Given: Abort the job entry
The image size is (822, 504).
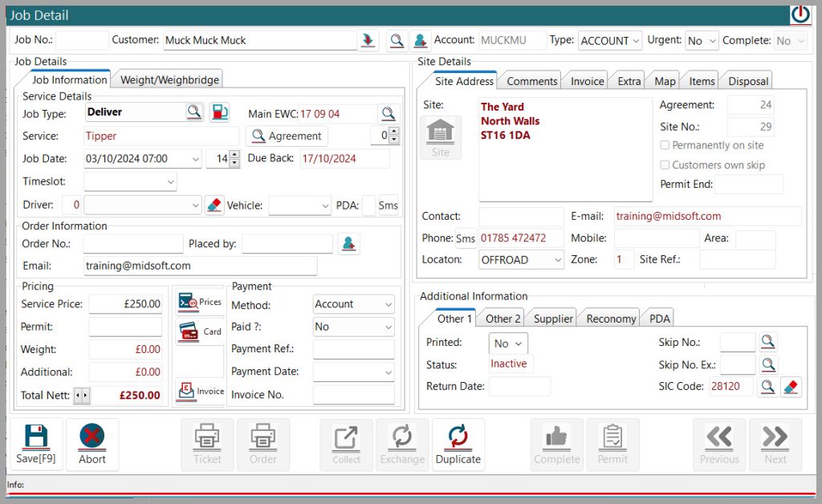Looking at the screenshot, I should pyautogui.click(x=92, y=445).
